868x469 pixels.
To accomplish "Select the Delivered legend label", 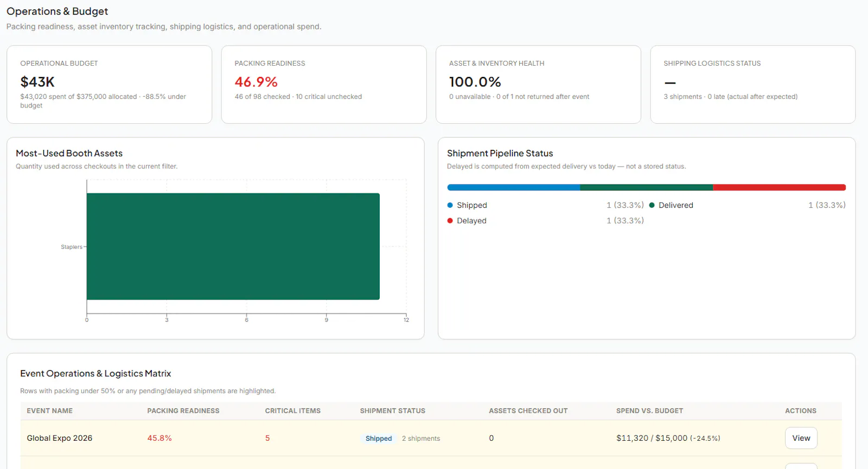I will tap(676, 205).
